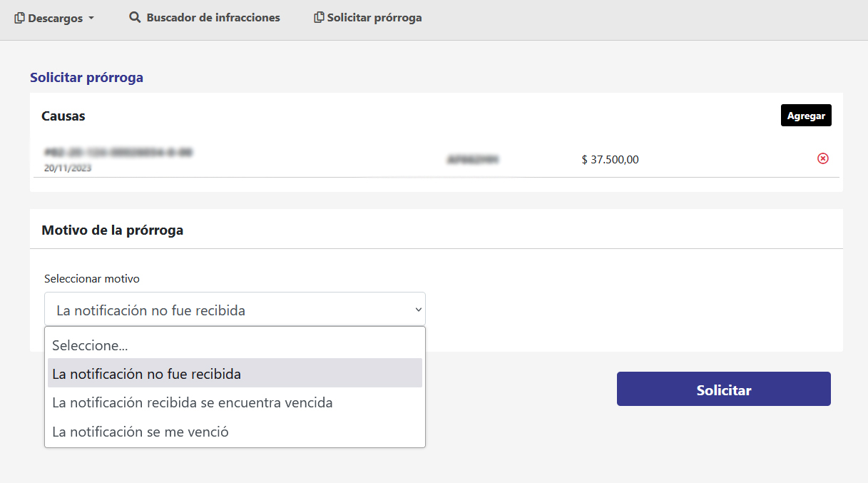The image size is (868, 483).
Task: Click the cause amount $ 37.500,00
Action: (610, 160)
